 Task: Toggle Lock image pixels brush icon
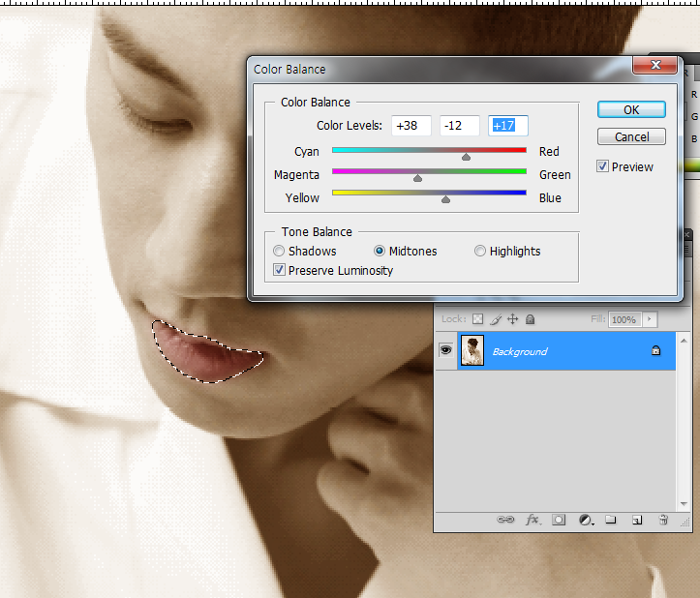pyautogui.click(x=496, y=319)
